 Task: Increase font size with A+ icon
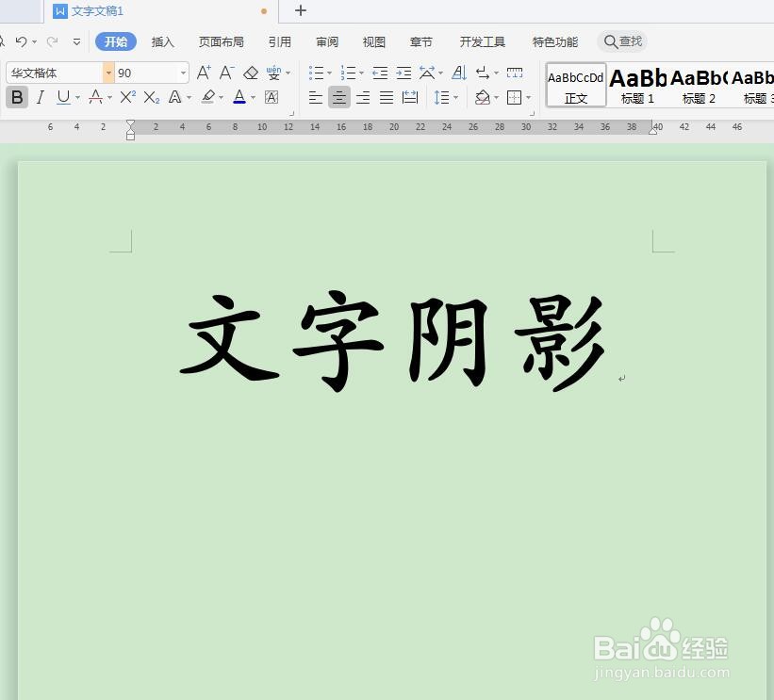tap(204, 73)
